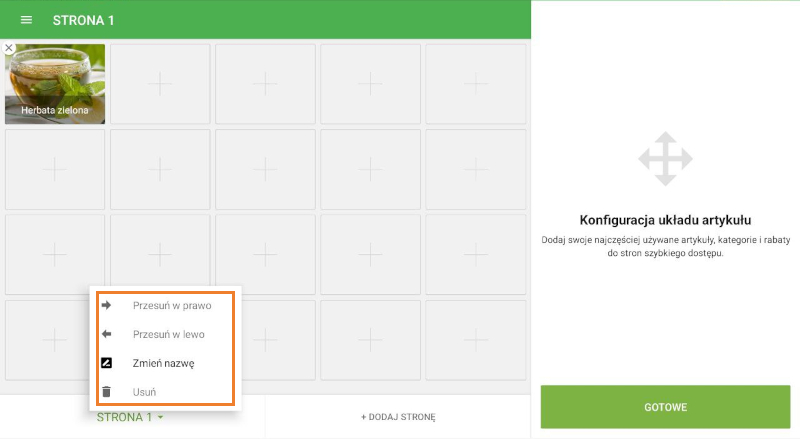Image resolution: width=800 pixels, height=439 pixels.
Task: Select Przesuń w lewo menu entry
Action: tap(168, 334)
